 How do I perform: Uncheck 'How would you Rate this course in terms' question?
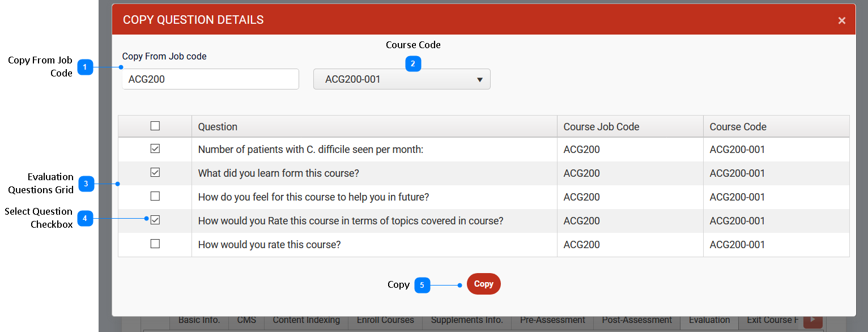(155, 220)
